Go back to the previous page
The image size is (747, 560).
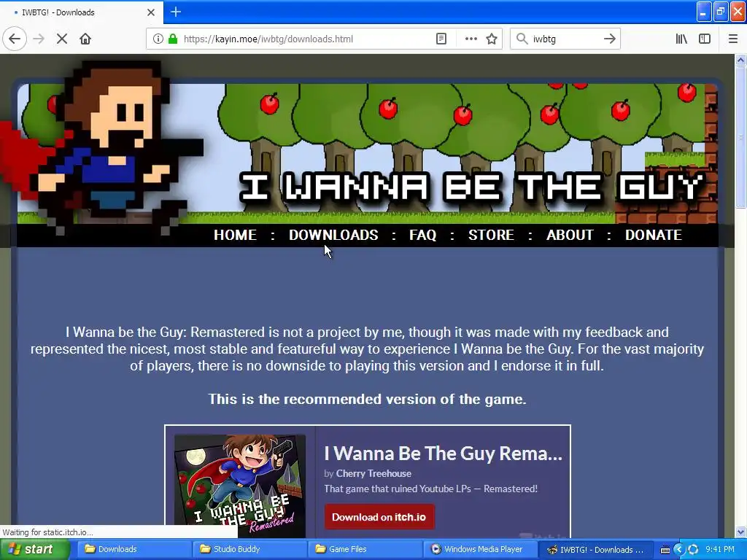point(15,39)
